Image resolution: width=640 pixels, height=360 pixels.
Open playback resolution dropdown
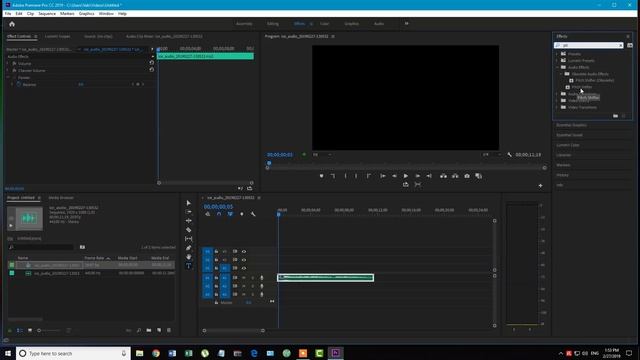coord(492,155)
